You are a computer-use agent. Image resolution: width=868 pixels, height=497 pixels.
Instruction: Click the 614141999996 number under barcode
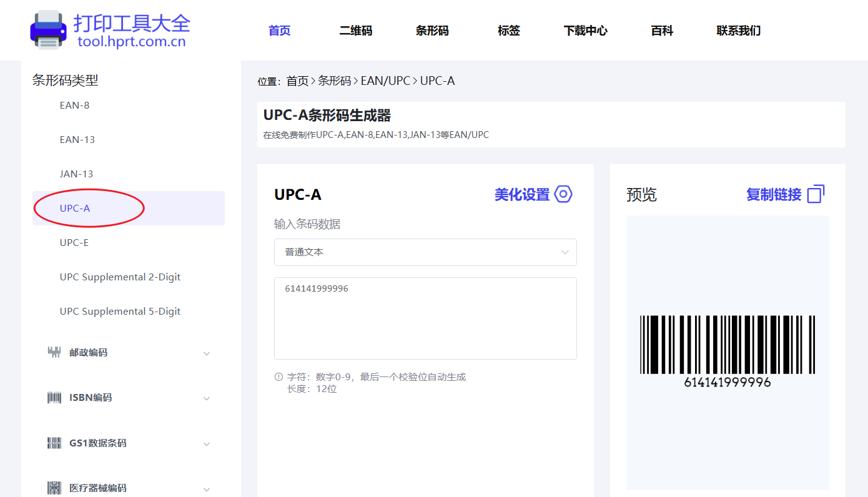pyautogui.click(x=727, y=382)
